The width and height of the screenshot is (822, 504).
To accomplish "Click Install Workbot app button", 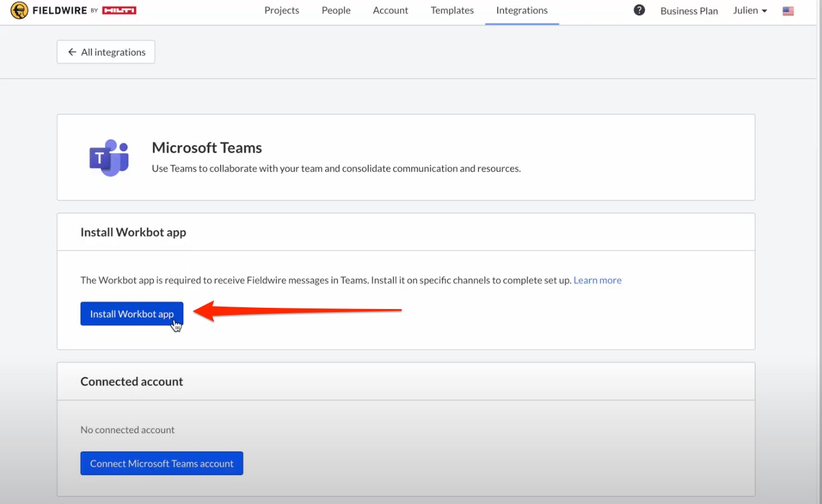I will [x=132, y=314].
